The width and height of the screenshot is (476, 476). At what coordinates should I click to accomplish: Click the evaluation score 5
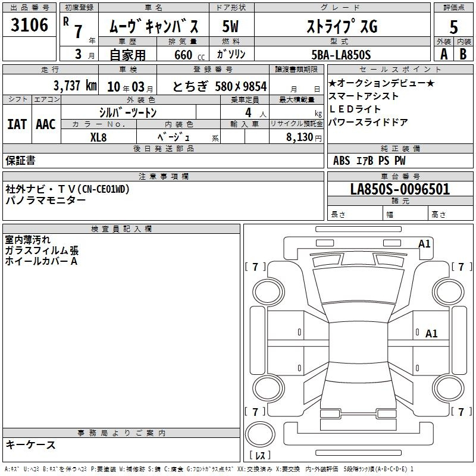point(453,27)
